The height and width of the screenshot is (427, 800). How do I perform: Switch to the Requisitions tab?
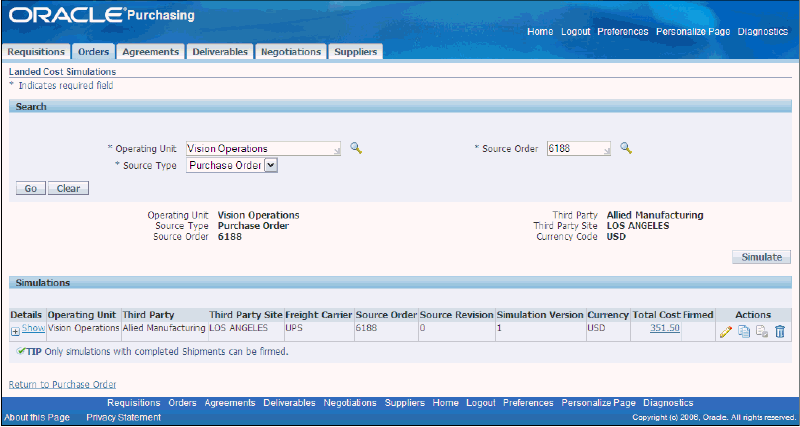coord(36,52)
